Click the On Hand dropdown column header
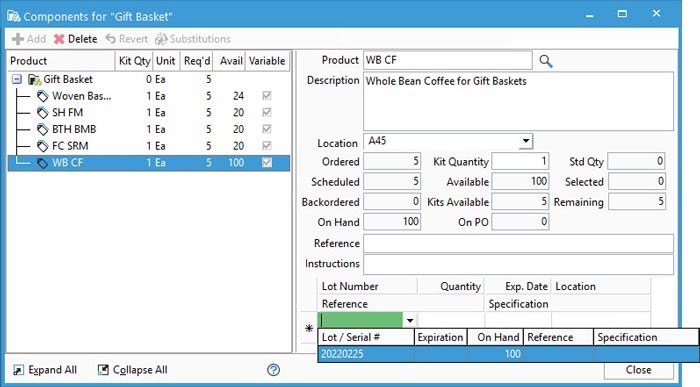 [495, 337]
